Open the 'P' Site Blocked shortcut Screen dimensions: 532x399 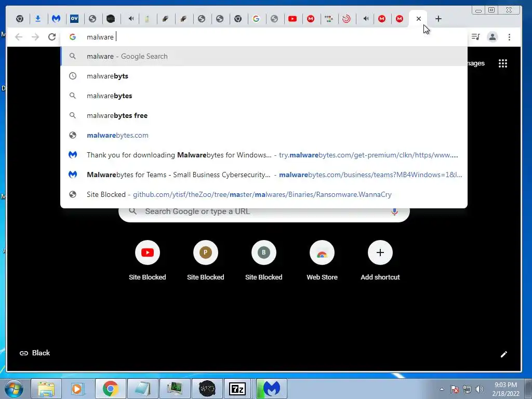206,261
